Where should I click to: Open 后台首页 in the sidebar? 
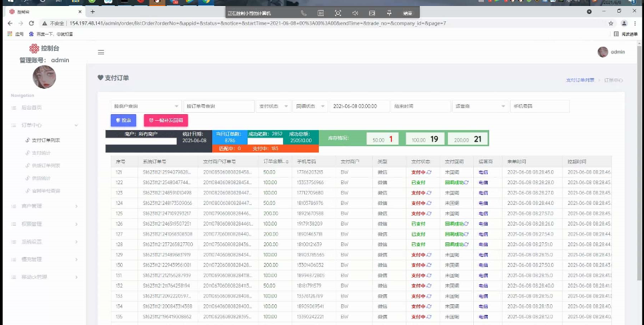coord(31,107)
